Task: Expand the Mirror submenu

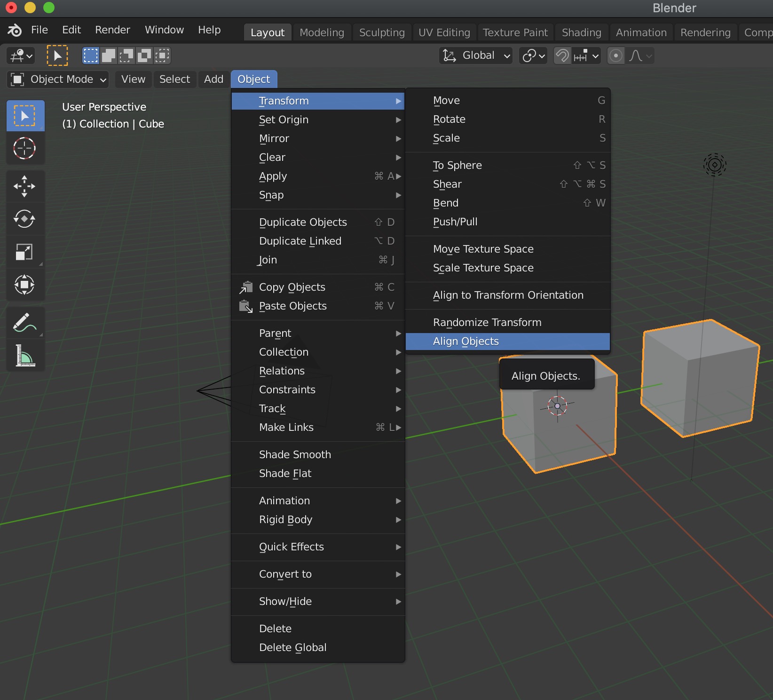Action: coord(318,138)
